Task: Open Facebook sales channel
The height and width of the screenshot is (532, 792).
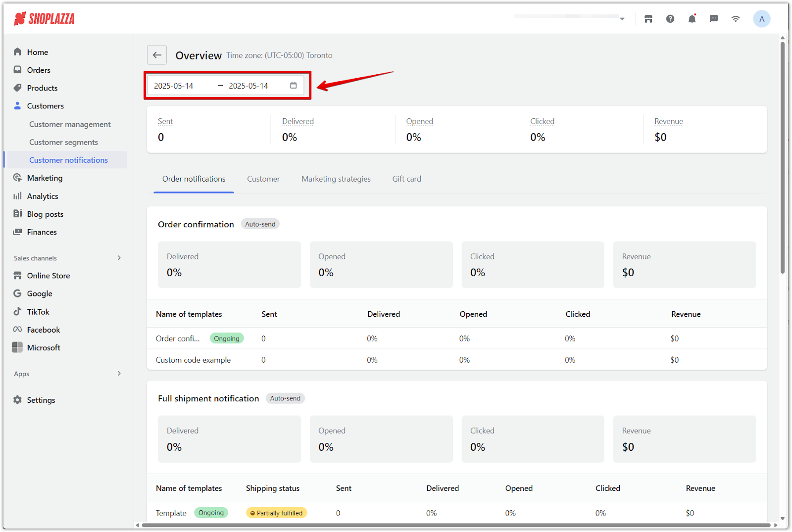Action: pos(44,330)
